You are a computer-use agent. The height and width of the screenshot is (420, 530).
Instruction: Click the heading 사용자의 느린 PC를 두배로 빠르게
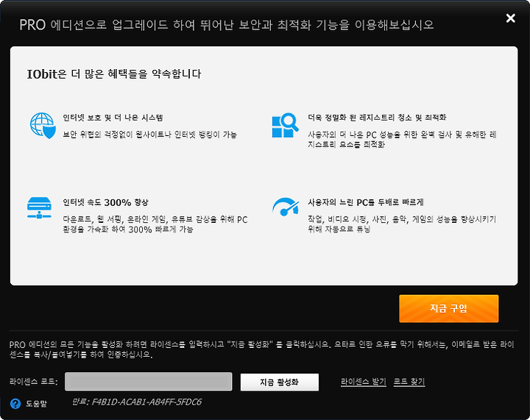[x=365, y=202]
